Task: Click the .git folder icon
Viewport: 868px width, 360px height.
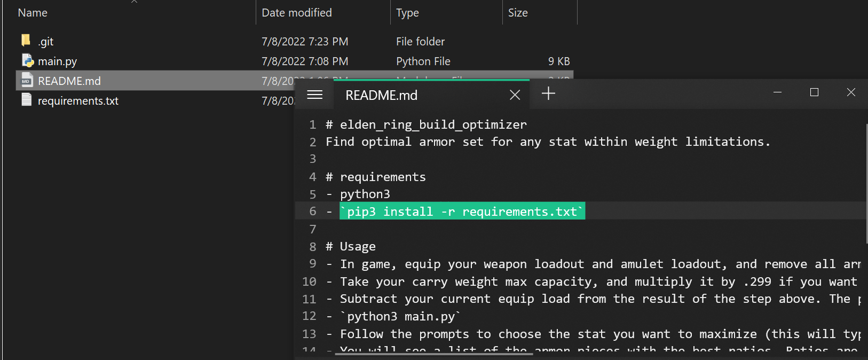Action: pos(26,40)
